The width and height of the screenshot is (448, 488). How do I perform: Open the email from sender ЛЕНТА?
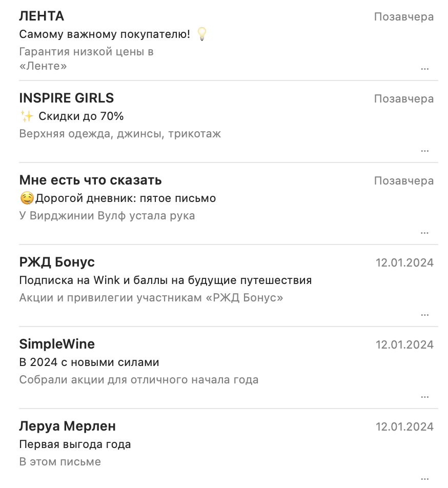42,16
